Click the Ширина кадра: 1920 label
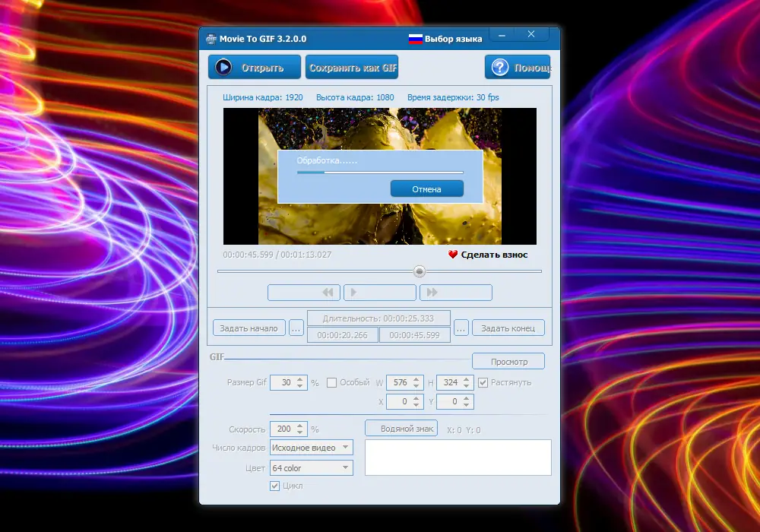This screenshot has width=760, height=532. click(263, 97)
